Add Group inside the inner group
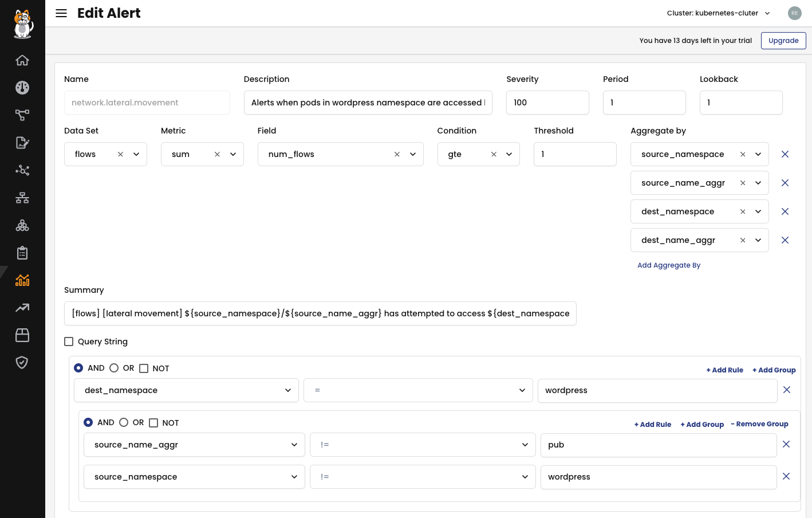Viewport: 812px width, 518px height. [702, 425]
